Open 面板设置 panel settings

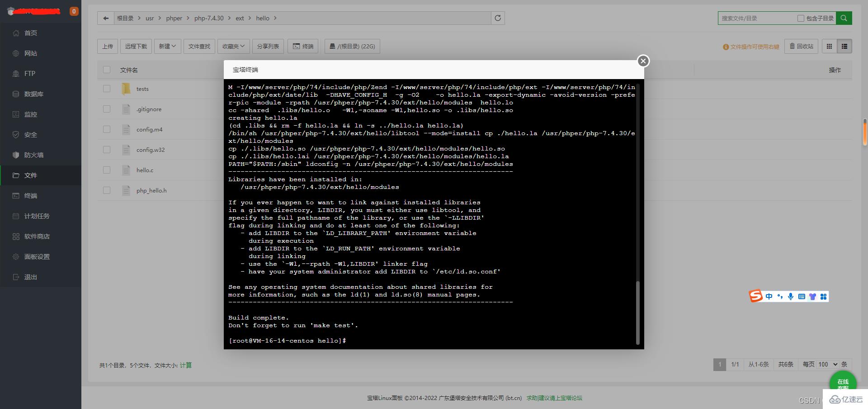37,257
